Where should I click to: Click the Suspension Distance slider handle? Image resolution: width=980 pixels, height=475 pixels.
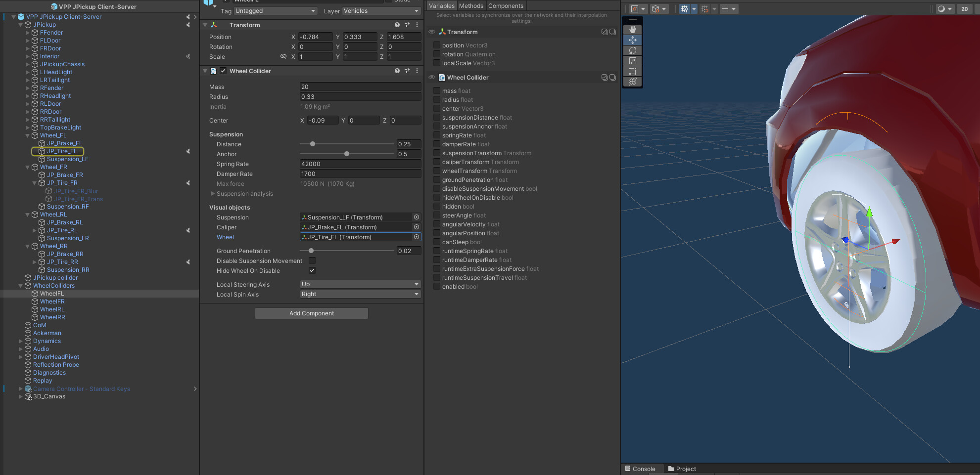tap(313, 144)
